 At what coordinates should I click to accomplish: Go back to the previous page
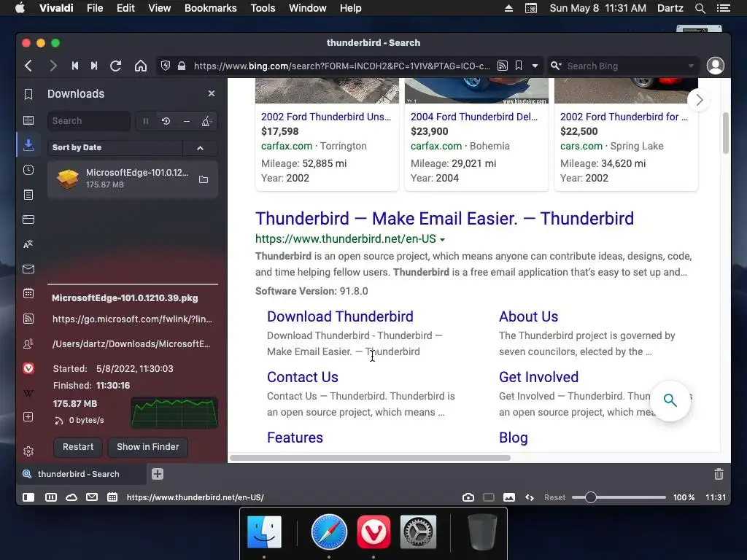tap(28, 66)
